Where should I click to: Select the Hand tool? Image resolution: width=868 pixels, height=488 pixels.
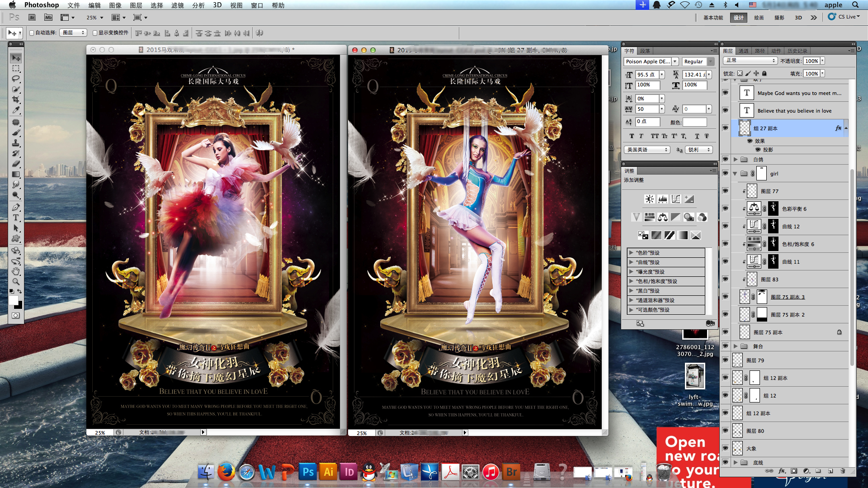(16, 271)
